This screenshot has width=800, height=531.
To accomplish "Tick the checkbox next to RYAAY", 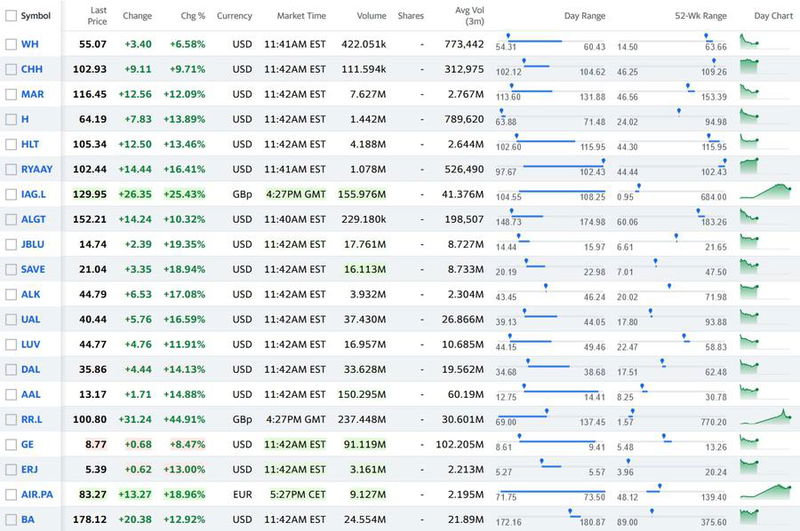I will 11,169.
